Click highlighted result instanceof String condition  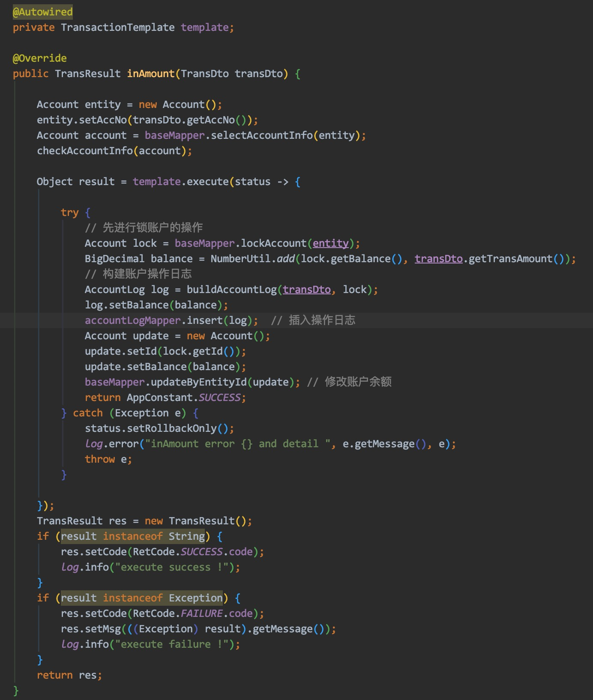[133, 536]
